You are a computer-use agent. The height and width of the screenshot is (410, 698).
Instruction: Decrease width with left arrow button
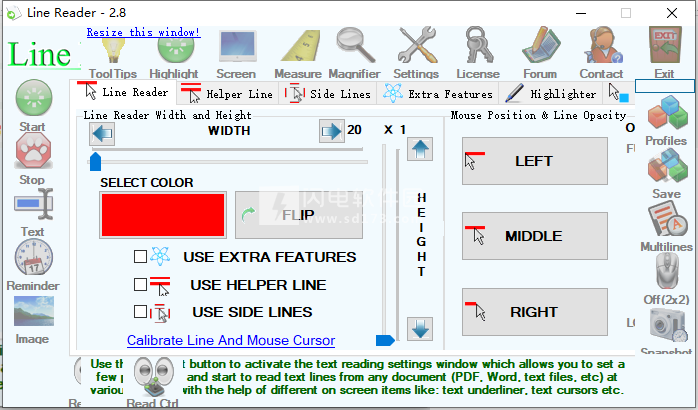coord(102,133)
